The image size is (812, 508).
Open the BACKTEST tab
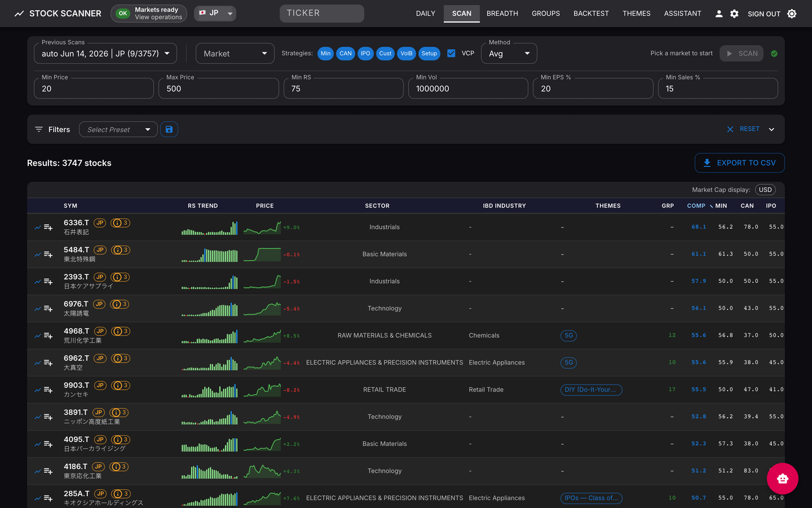point(591,14)
